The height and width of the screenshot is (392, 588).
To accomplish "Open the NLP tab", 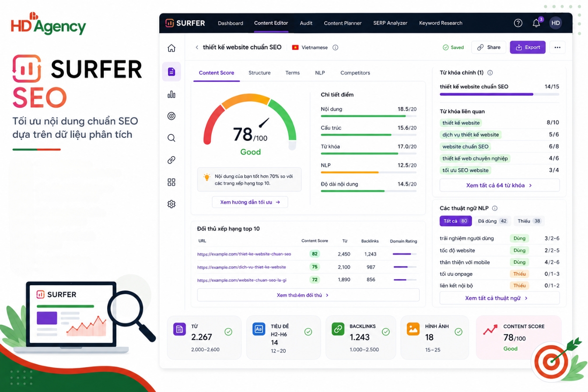I will 320,73.
